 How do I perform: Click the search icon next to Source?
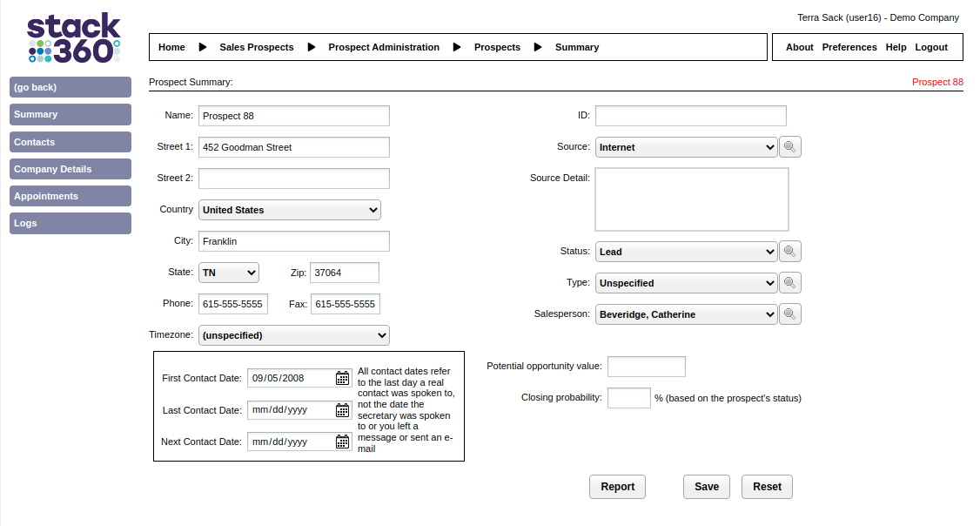coord(789,147)
